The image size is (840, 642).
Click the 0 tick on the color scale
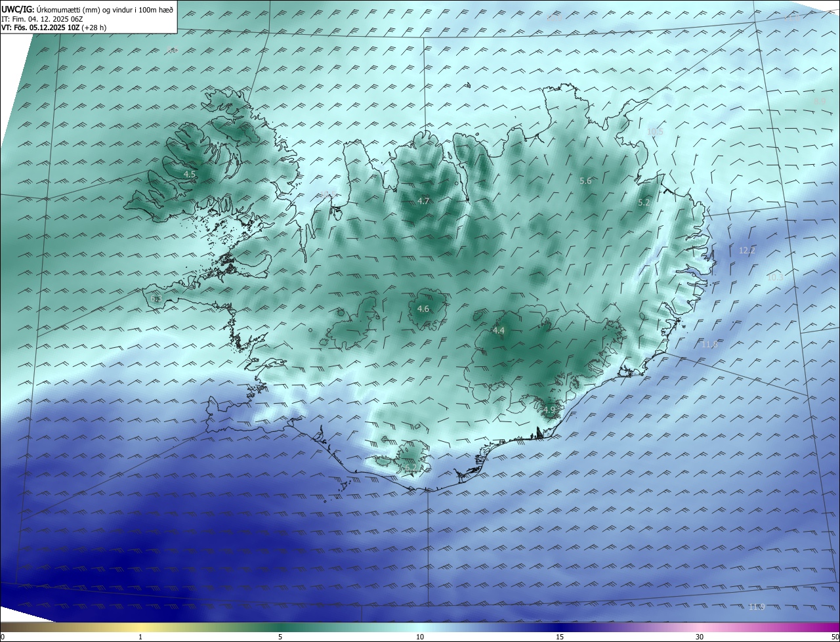3,637
